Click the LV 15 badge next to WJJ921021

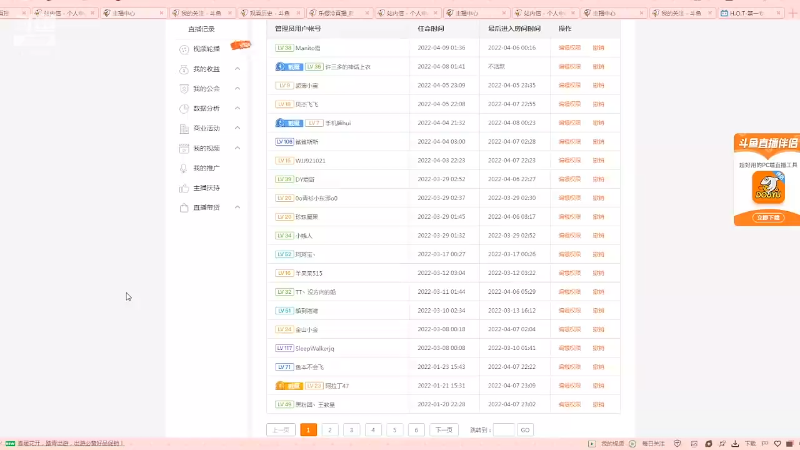tap(284, 161)
